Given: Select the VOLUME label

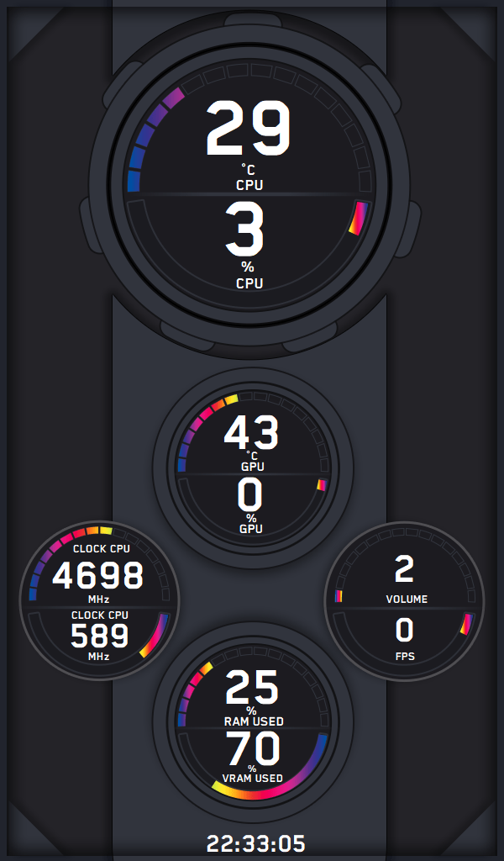Looking at the screenshot, I should (407, 599).
